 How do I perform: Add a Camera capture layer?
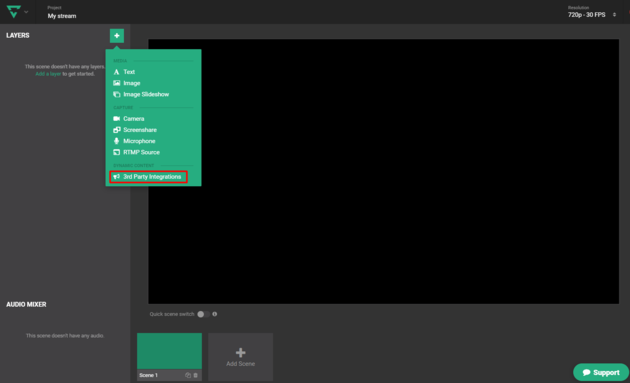coord(129,119)
